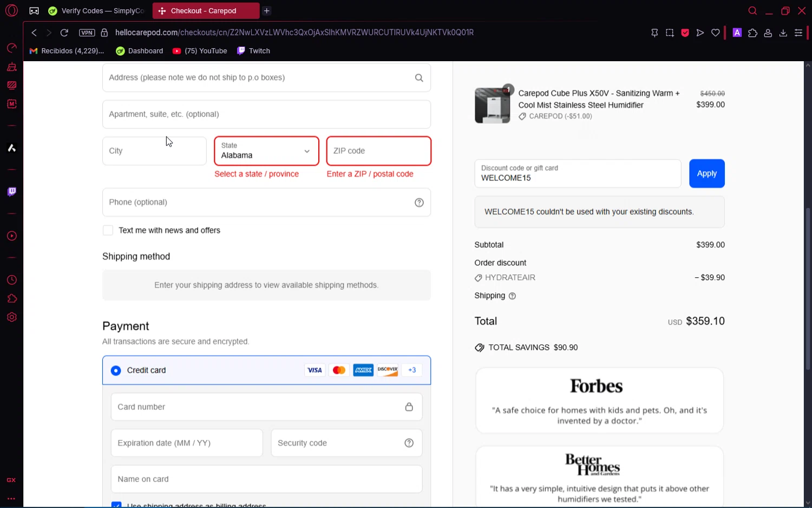This screenshot has width=812, height=508.
Task: Click the Address input field
Action: 266,77
